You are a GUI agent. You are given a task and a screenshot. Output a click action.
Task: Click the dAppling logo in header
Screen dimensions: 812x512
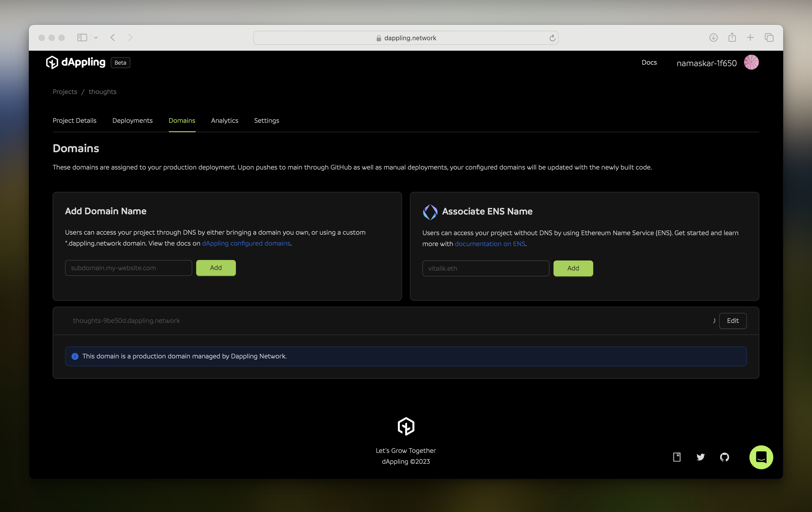[76, 62]
